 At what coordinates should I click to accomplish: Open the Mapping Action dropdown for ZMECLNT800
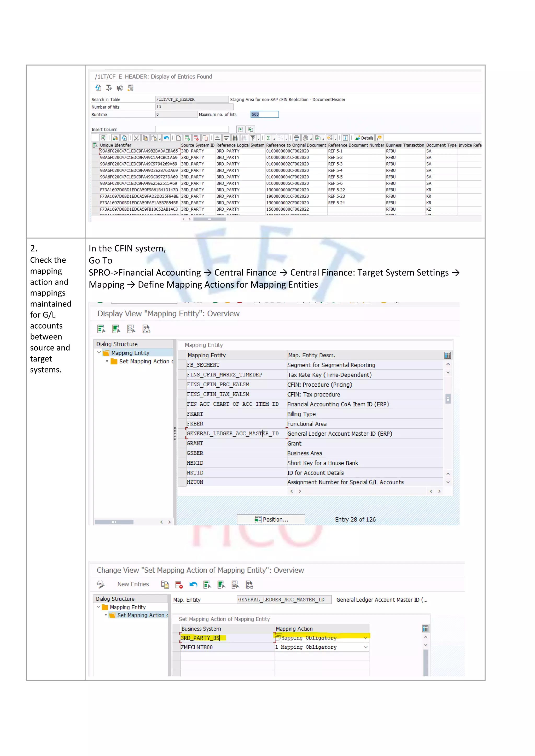pyautogui.click(x=365, y=647)
